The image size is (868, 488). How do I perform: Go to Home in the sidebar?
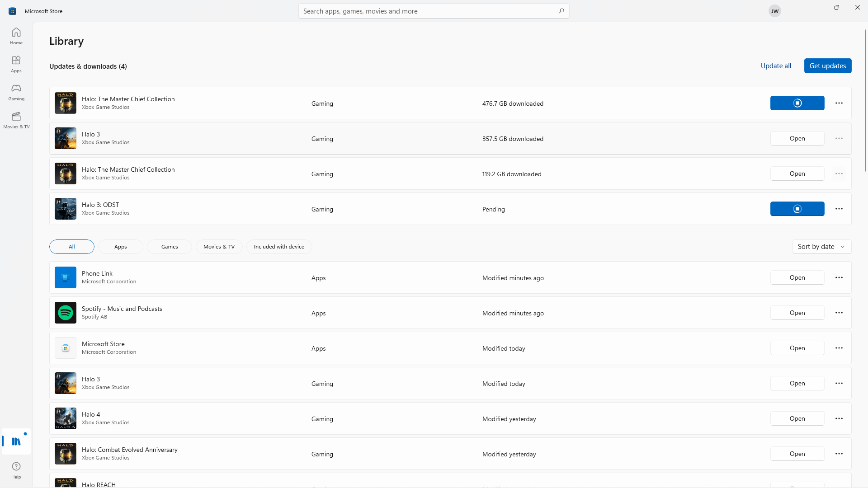pos(16,36)
